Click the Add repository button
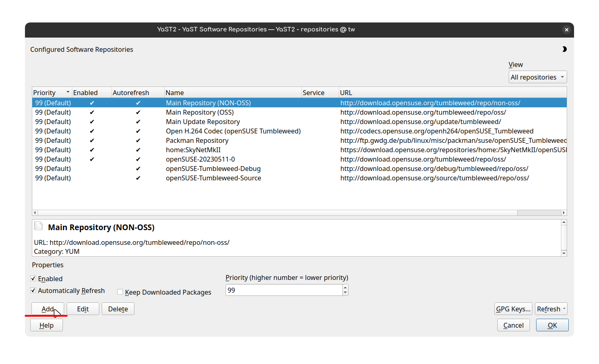The height and width of the screenshot is (364, 599). click(x=48, y=309)
